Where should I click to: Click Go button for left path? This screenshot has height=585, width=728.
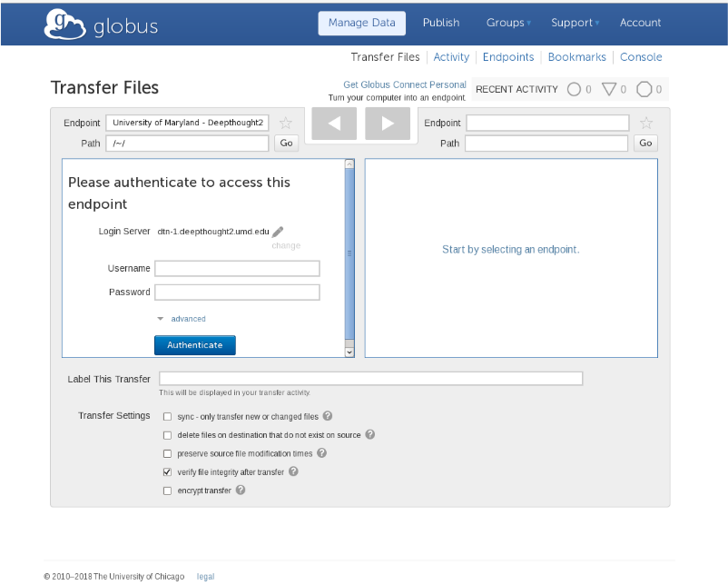pos(287,144)
